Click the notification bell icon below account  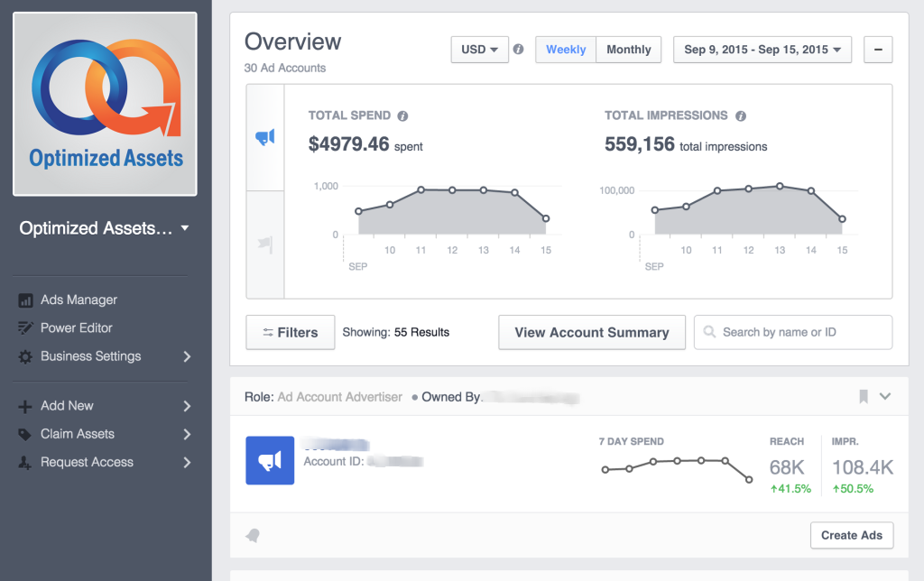253,536
